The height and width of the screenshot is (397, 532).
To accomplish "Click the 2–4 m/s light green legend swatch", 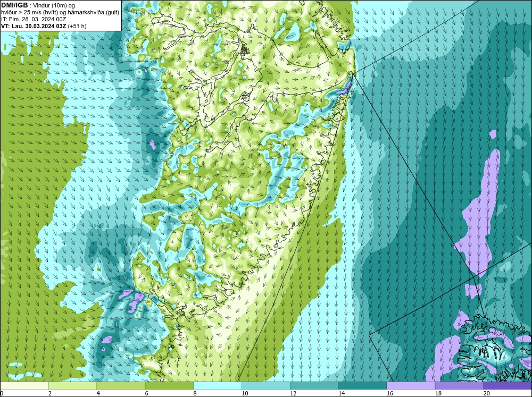I will point(72,386).
